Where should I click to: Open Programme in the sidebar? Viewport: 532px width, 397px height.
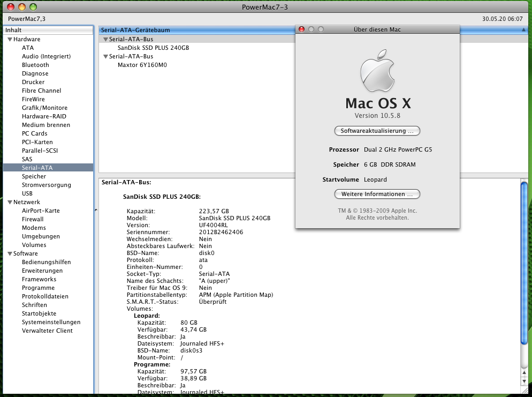[38, 288]
